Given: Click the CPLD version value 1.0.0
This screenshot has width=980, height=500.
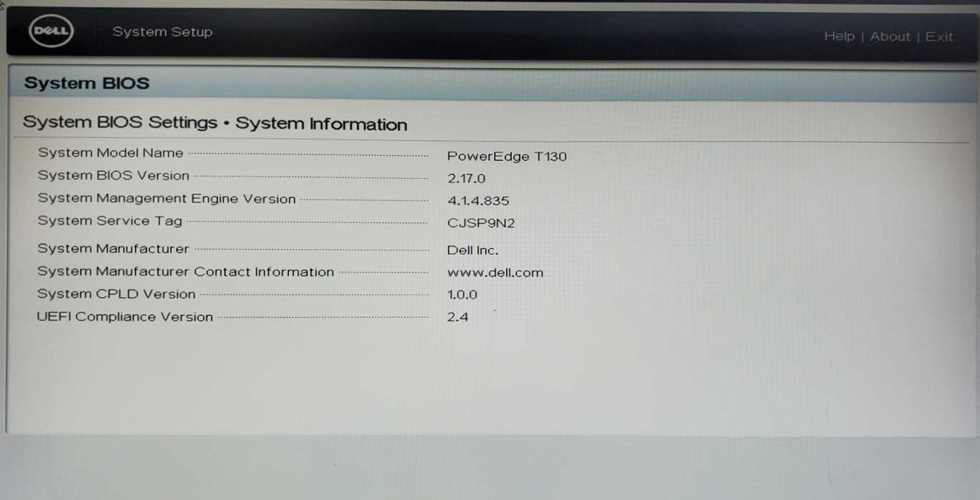Looking at the screenshot, I should [x=462, y=295].
